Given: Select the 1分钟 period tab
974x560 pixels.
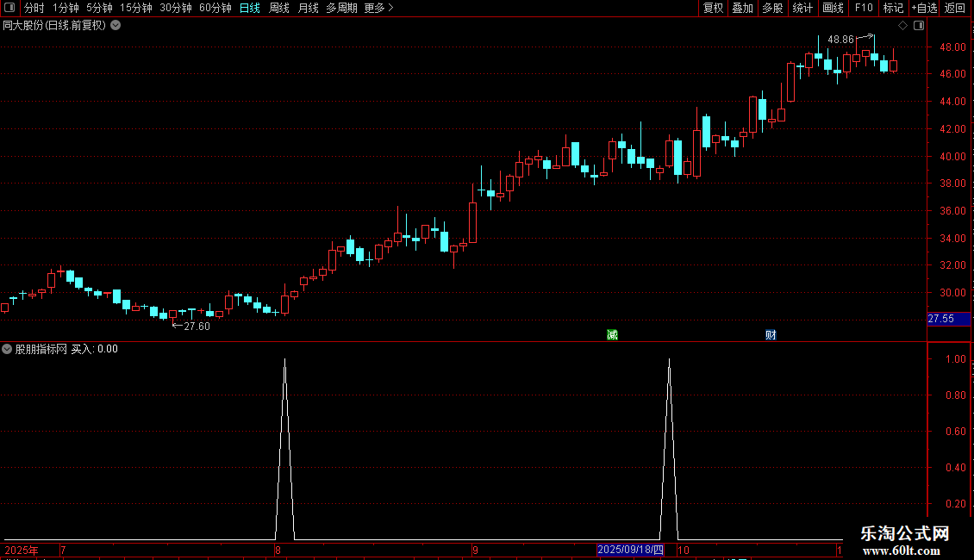Looking at the screenshot, I should pyautogui.click(x=66, y=8).
